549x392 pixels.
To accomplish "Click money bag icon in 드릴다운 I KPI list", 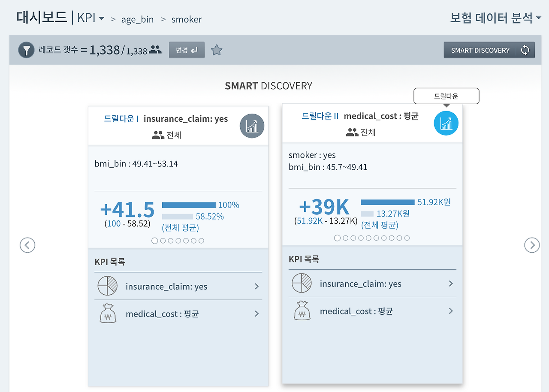I will tap(107, 314).
